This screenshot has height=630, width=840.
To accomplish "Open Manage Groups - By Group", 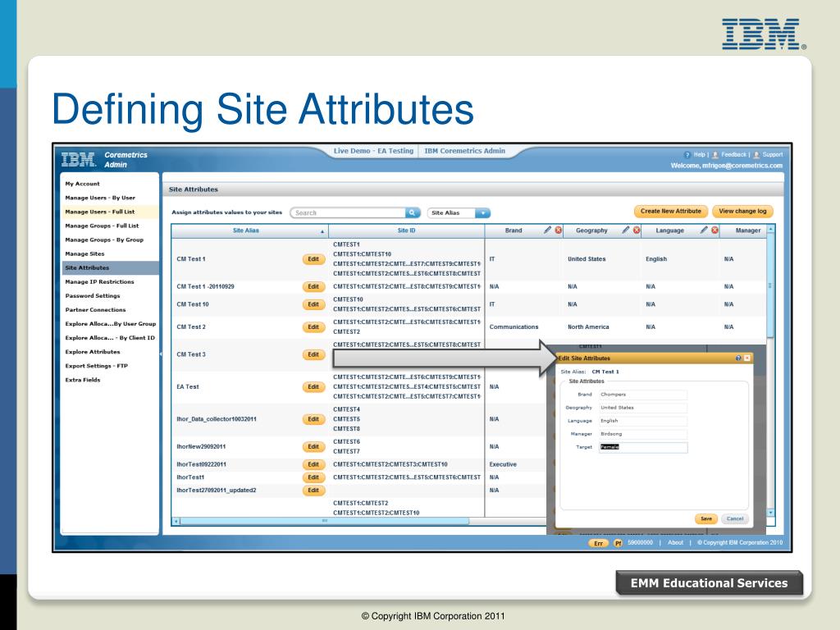I will coord(104,240).
